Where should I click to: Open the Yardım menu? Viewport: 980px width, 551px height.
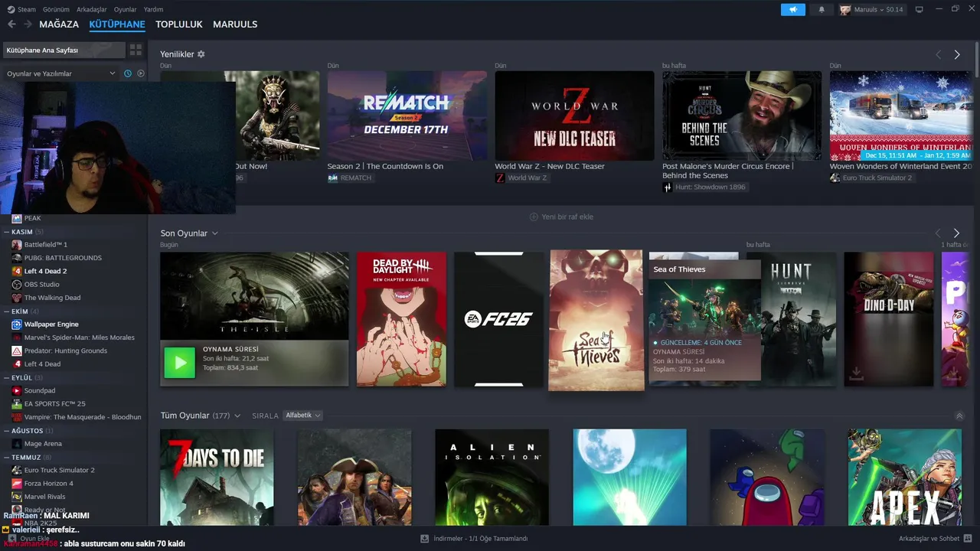click(153, 9)
